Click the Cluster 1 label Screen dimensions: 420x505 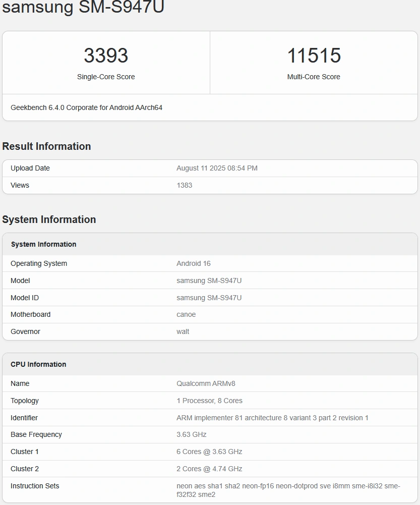click(25, 452)
